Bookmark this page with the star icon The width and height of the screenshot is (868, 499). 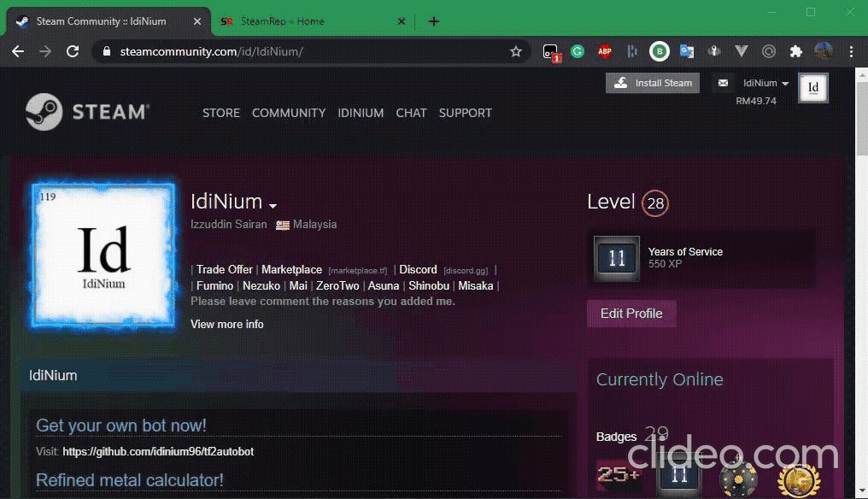(x=516, y=51)
